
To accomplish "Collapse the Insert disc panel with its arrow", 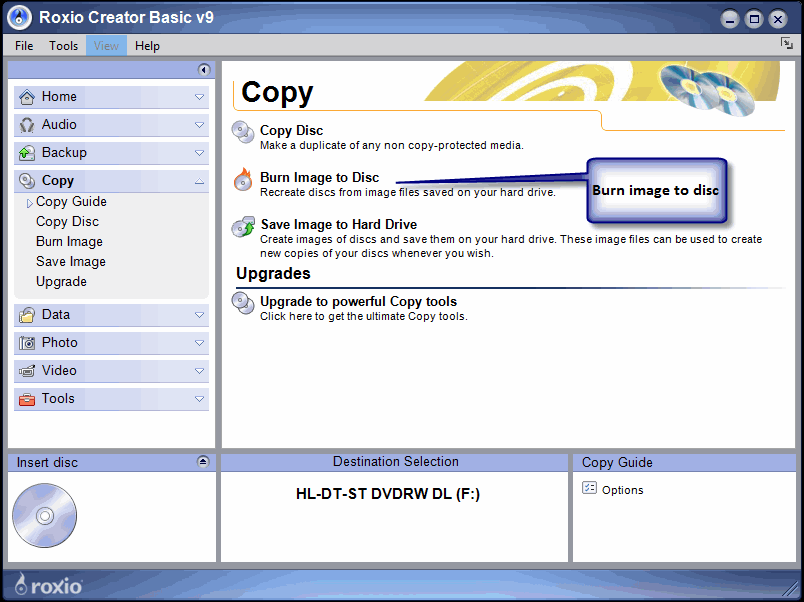I will (x=203, y=461).
